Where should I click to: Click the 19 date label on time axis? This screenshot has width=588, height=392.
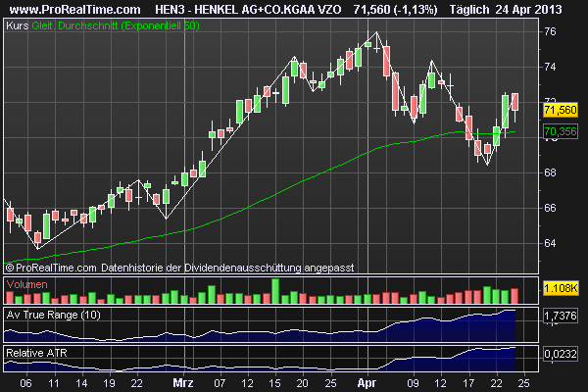pos(109,383)
